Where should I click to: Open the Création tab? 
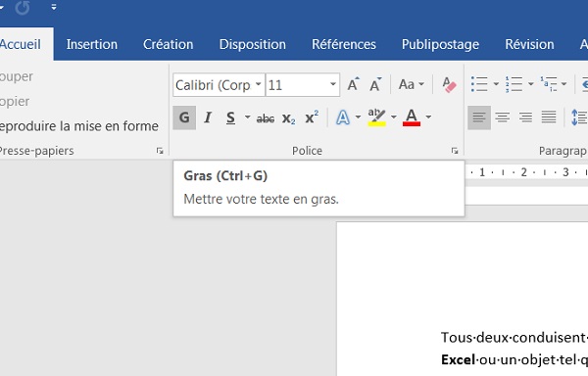[x=168, y=44]
